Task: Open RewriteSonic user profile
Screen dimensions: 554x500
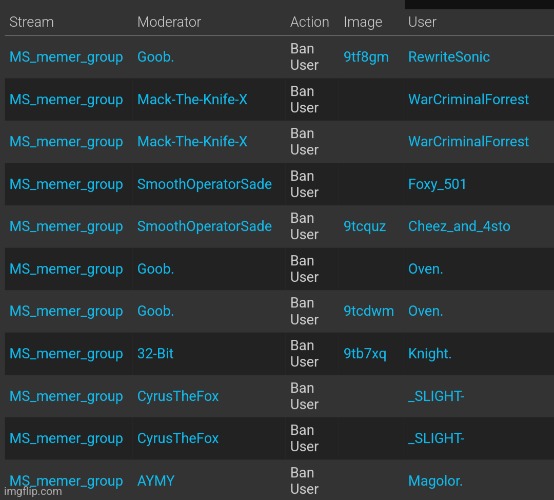Action: coord(449,57)
